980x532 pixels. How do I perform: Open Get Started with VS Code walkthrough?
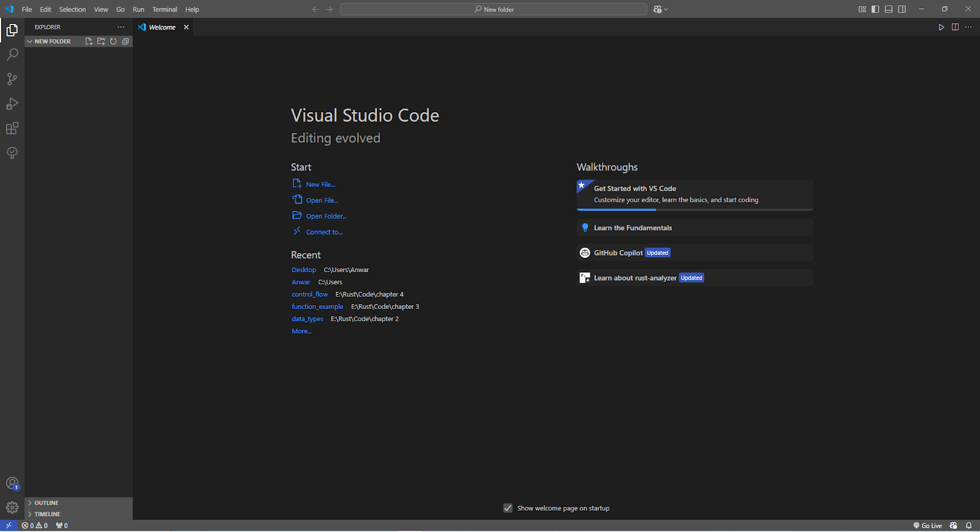click(x=695, y=194)
